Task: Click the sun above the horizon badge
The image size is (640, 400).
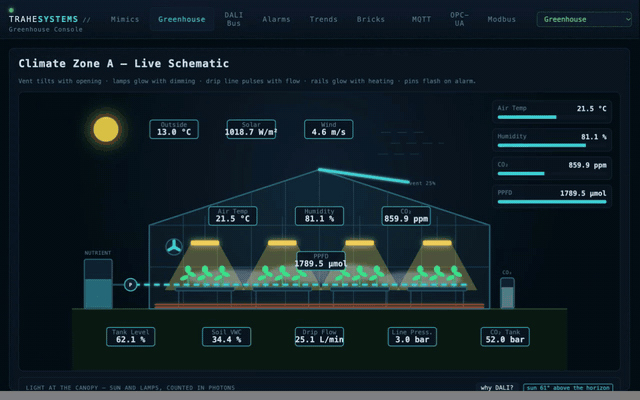Action: point(568,387)
